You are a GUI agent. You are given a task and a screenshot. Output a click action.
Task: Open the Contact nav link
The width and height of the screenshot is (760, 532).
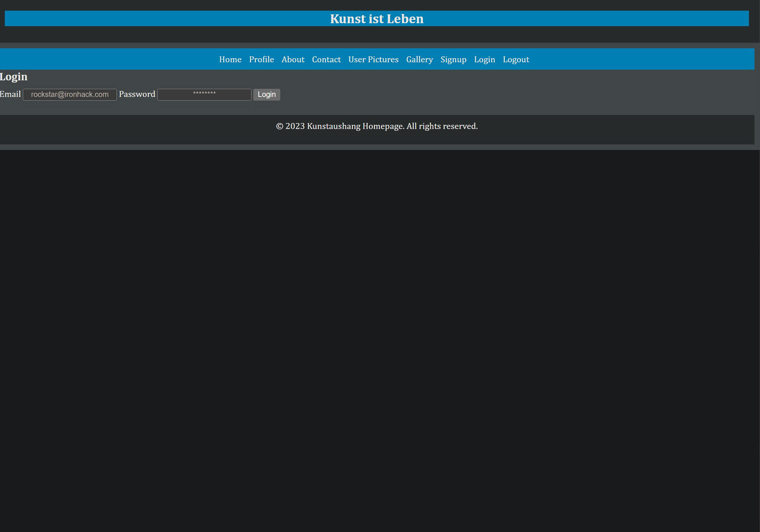[326, 59]
